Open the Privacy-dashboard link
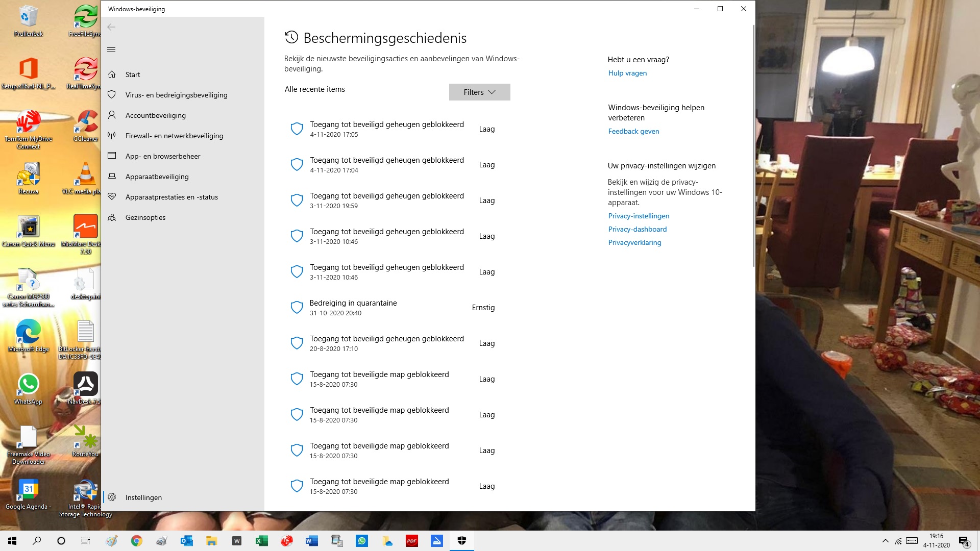Viewport: 980px width, 551px height. tap(637, 229)
